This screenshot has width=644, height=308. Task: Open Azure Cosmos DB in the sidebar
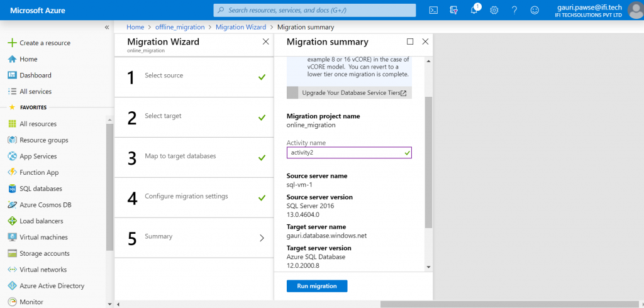click(x=45, y=205)
